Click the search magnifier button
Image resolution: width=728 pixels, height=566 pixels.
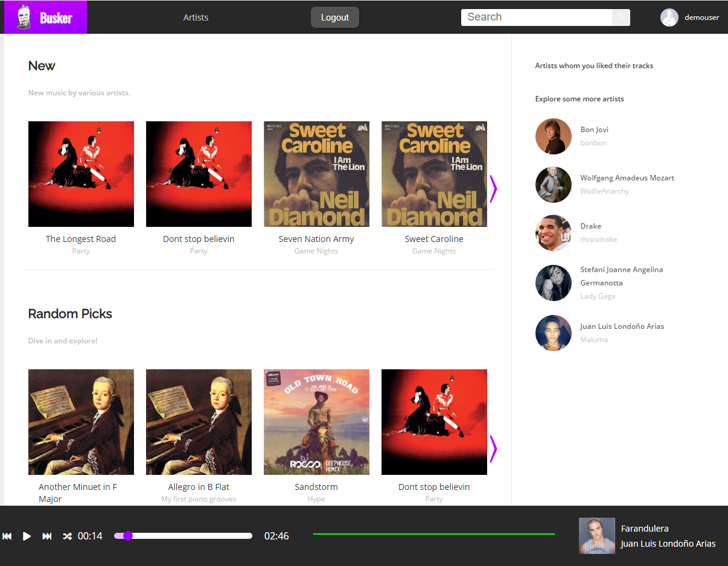click(621, 17)
